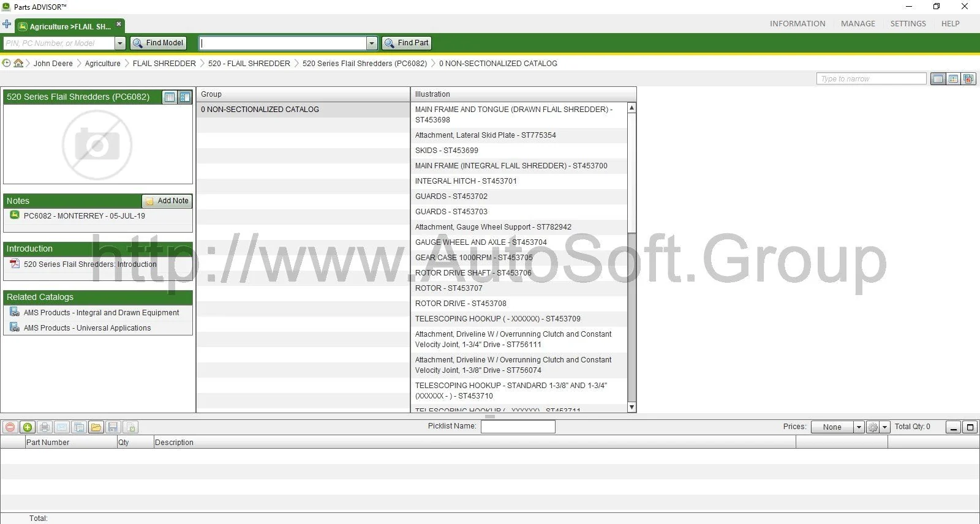
Task: Print the picklist using printer icon
Action: tap(44, 427)
